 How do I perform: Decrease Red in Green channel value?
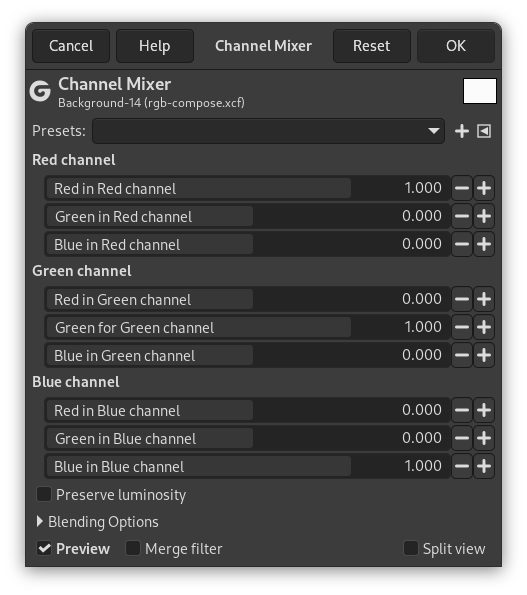[462, 299]
